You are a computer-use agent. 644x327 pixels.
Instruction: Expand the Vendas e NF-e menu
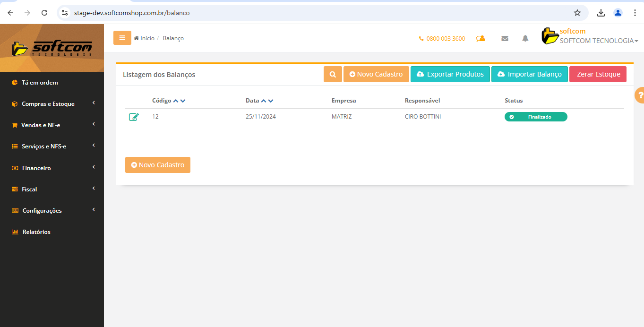pyautogui.click(x=41, y=125)
